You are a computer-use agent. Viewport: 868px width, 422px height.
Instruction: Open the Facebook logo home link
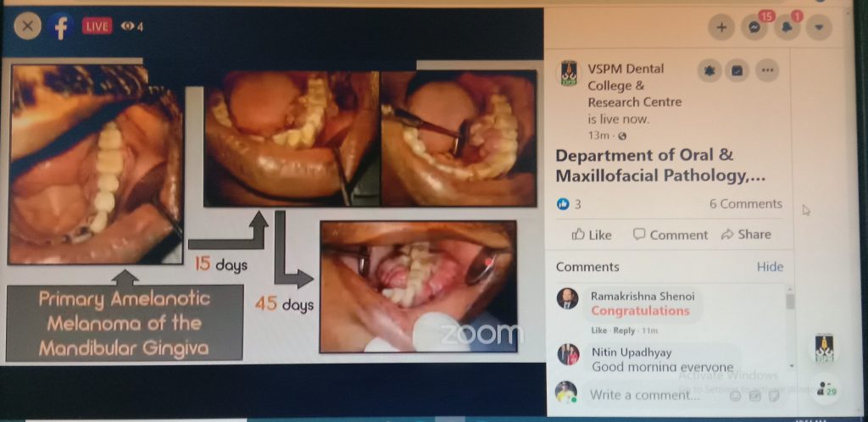(60, 26)
